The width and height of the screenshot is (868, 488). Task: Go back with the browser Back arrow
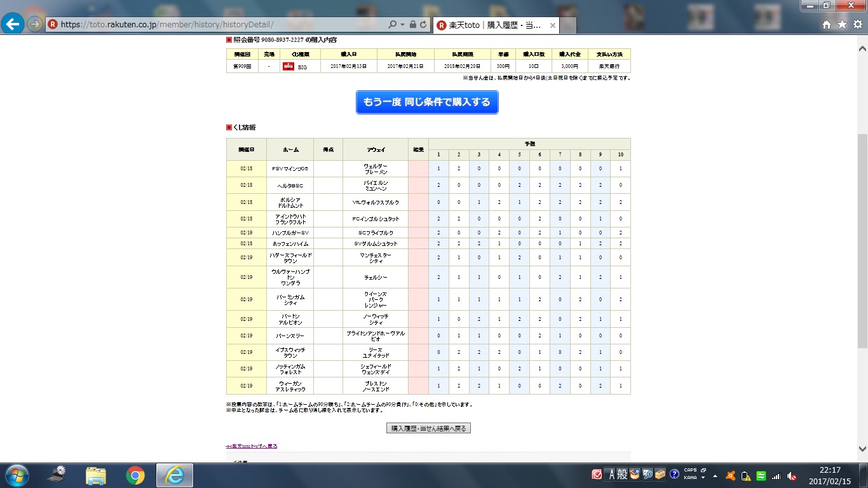13,24
